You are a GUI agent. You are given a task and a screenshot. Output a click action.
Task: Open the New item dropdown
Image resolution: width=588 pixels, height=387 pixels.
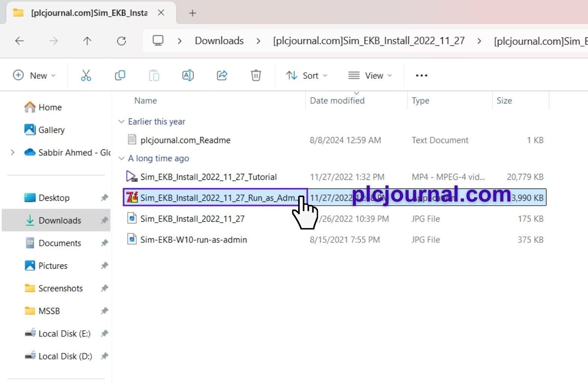pos(34,75)
